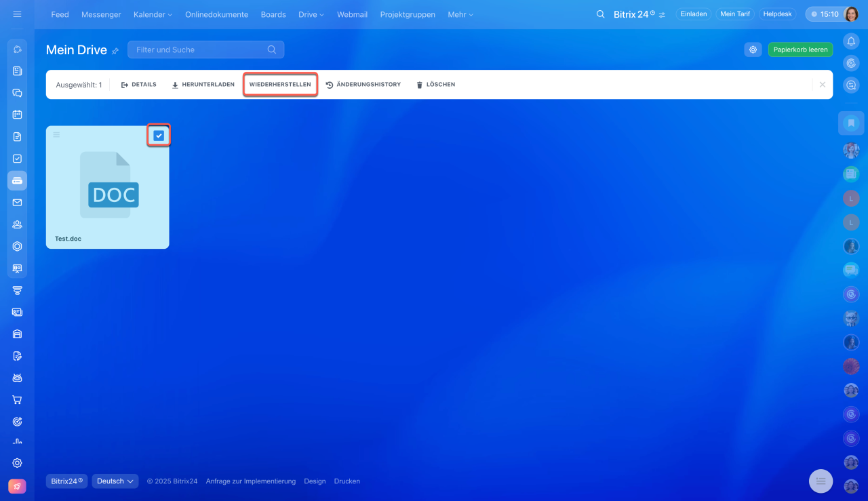Click the Bitrix24 logo in header
This screenshot has width=868, height=501.
[x=635, y=14]
